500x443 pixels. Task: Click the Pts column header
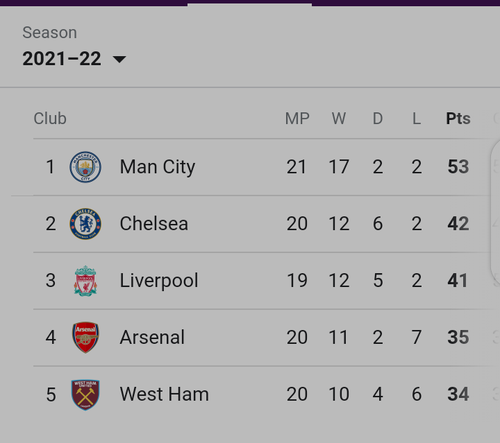[x=458, y=118]
